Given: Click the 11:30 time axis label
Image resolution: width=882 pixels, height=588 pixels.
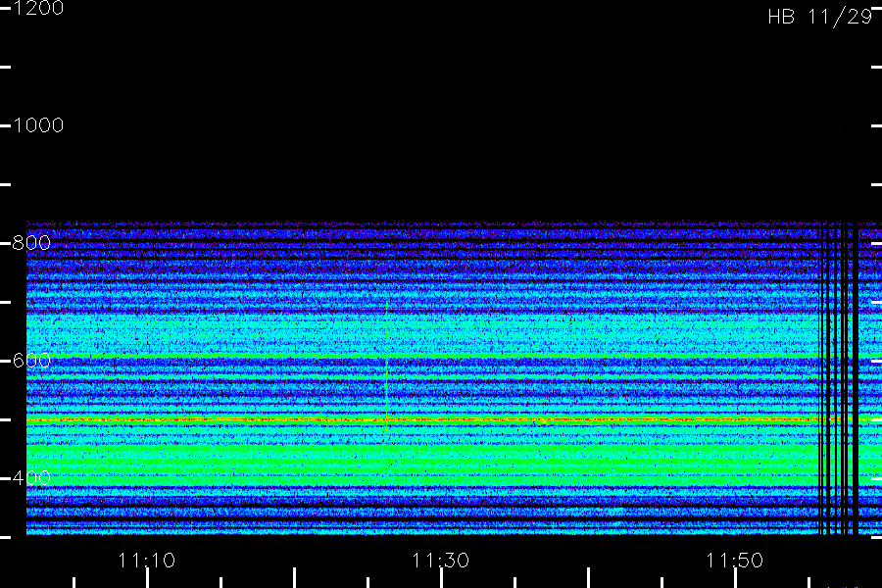Looking at the screenshot, I should (x=440, y=561).
